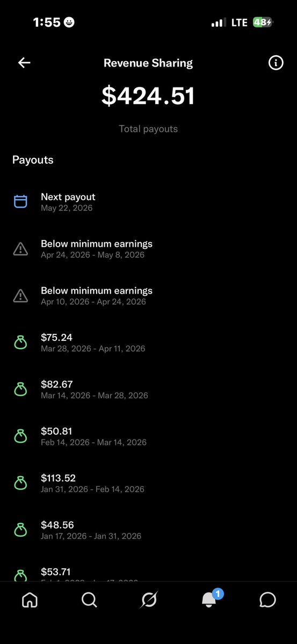The image size is (297, 644).
Task: Tap the calendar icon for Next payout
Action: [20, 202]
